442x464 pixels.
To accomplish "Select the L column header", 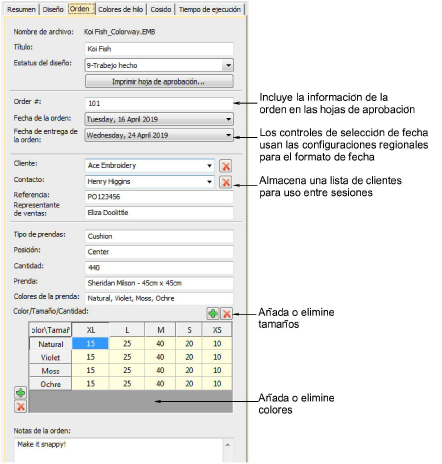I will [127, 330].
